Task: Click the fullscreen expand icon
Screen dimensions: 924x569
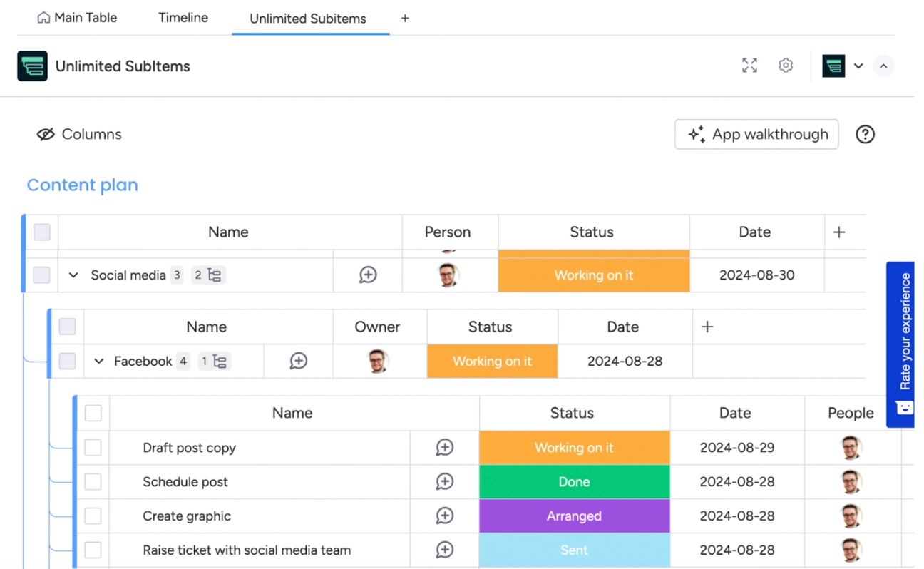Action: tap(749, 65)
